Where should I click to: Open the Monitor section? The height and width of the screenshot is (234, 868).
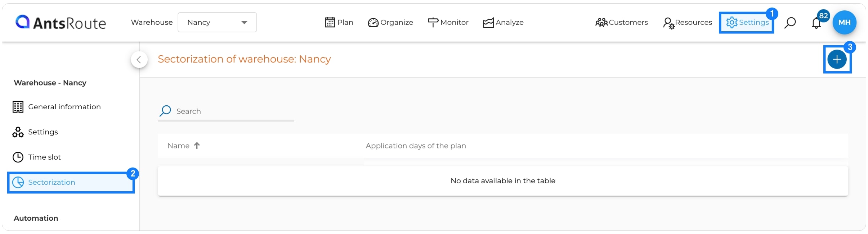tap(448, 22)
